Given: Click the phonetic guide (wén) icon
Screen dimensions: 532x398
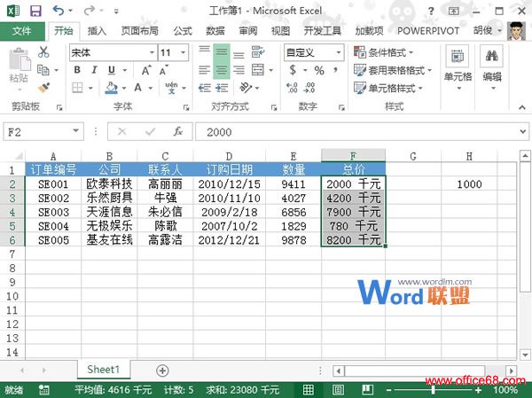Looking at the screenshot, I should 171,88.
